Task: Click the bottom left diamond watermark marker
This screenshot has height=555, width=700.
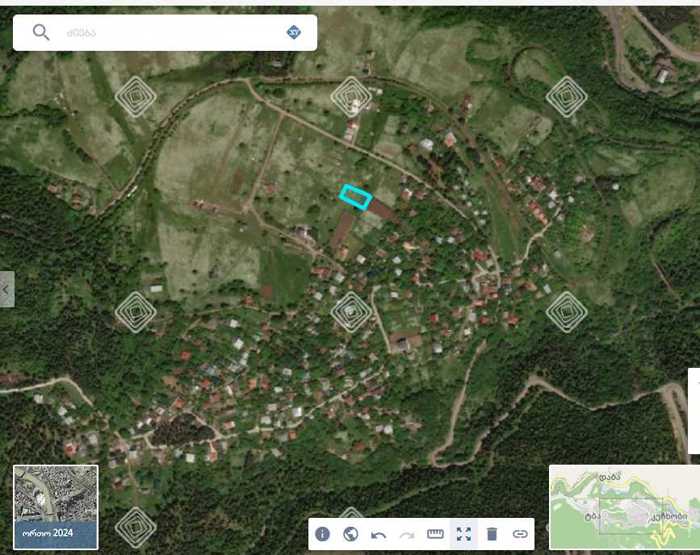Action: coord(135,527)
